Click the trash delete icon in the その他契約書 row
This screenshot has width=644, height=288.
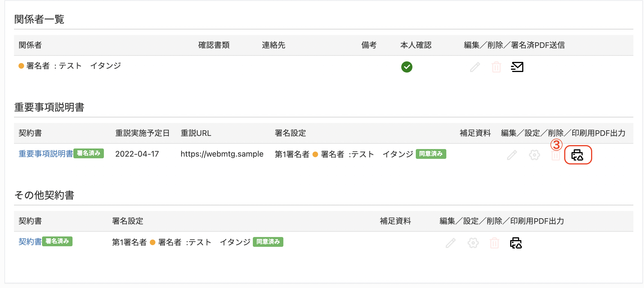494,243
